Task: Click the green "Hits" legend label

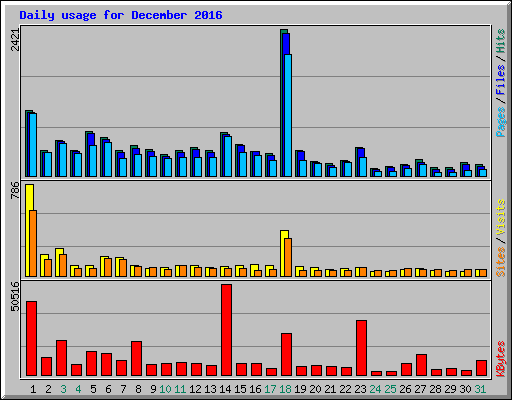Action: pyautogui.click(x=500, y=41)
